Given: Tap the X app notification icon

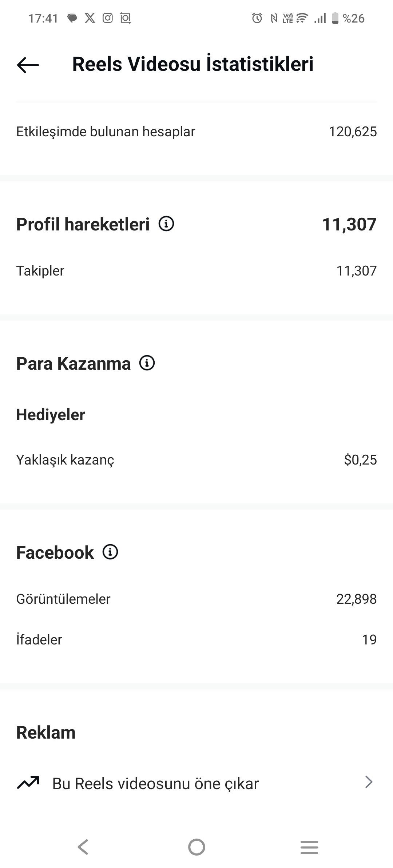Looking at the screenshot, I should [90, 18].
